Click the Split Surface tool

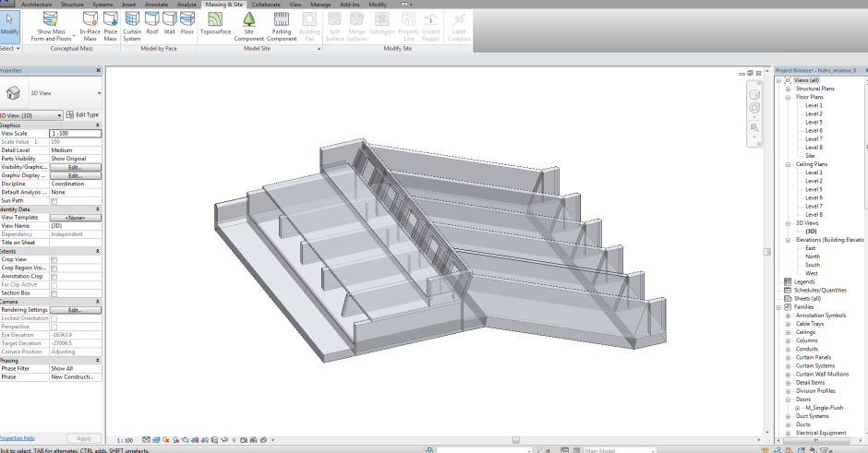(x=334, y=26)
